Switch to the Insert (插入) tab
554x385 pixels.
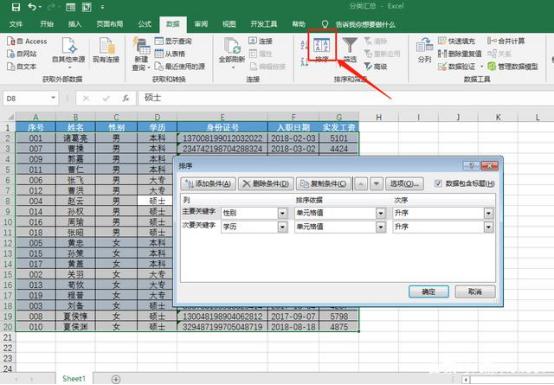click(x=75, y=24)
